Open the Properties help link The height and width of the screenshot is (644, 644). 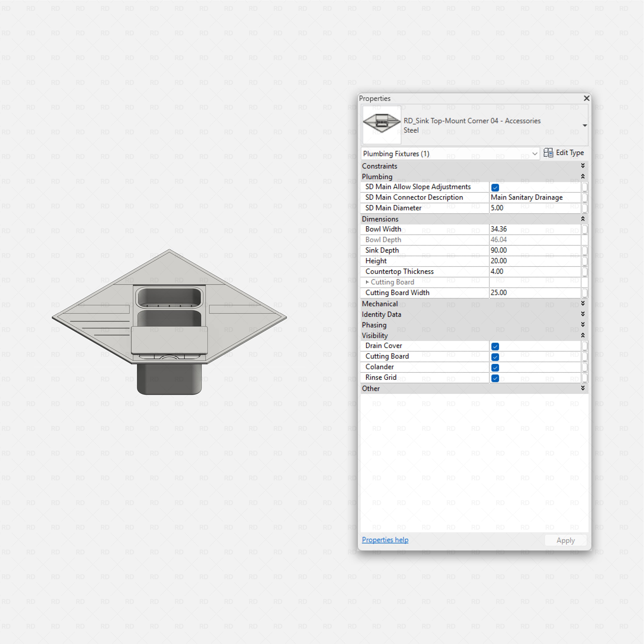(x=385, y=540)
